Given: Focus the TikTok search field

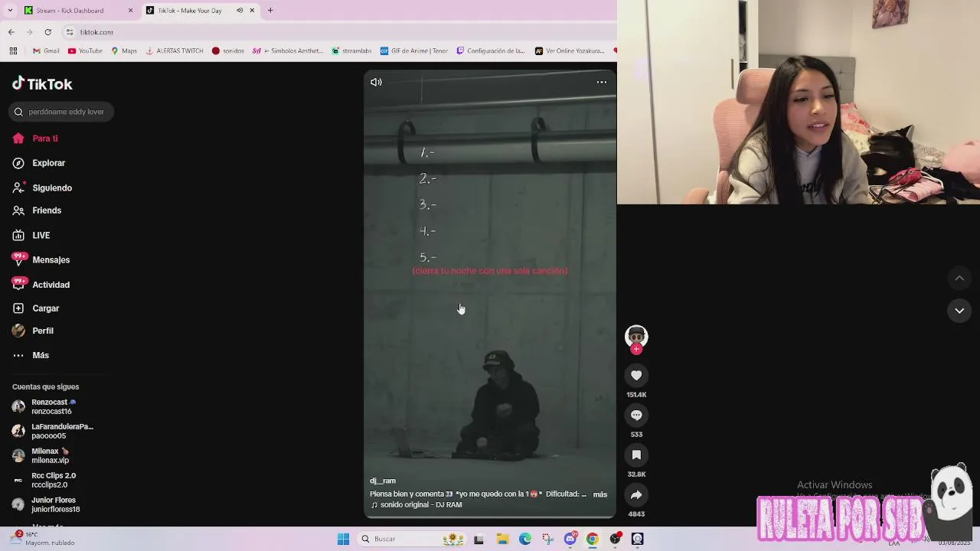Looking at the screenshot, I should coord(61,112).
